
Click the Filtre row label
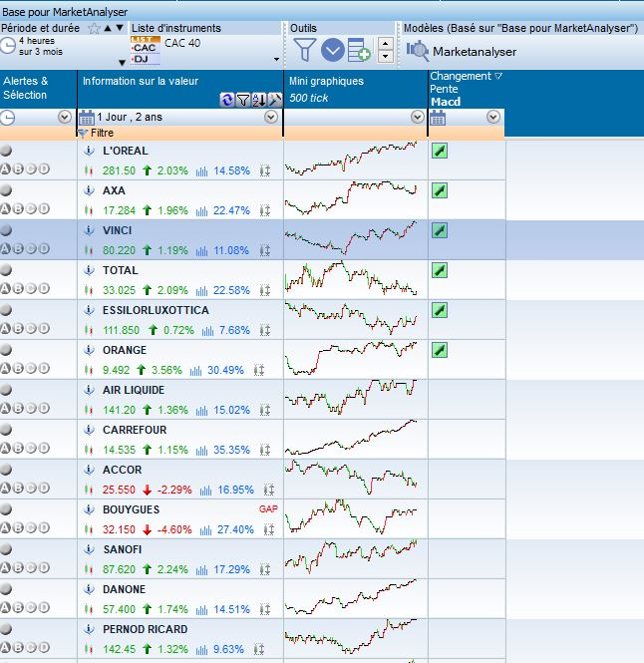click(102, 133)
